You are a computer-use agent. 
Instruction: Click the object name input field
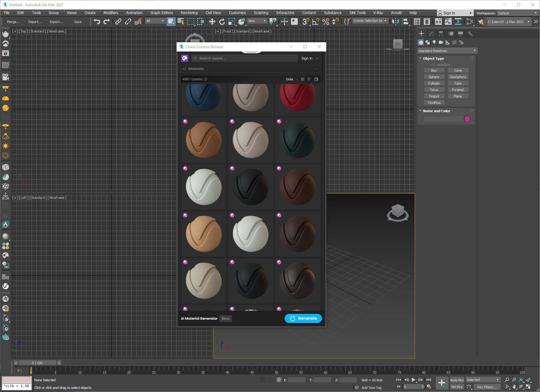443,119
